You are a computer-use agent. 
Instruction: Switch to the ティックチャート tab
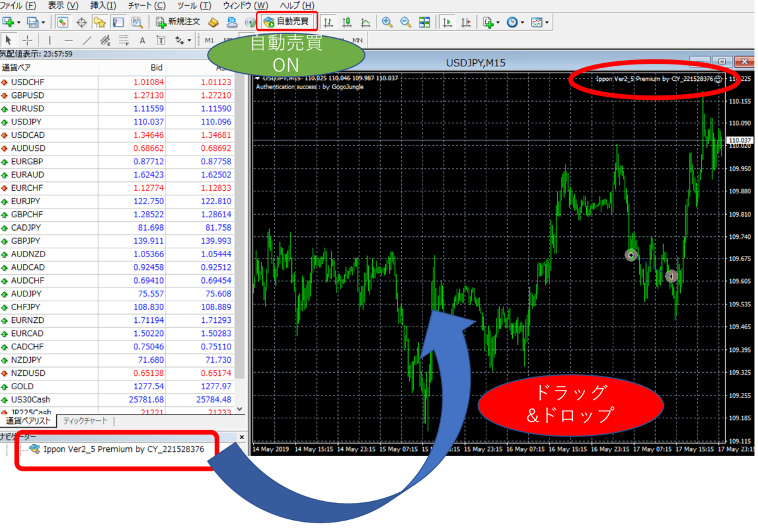[x=85, y=421]
